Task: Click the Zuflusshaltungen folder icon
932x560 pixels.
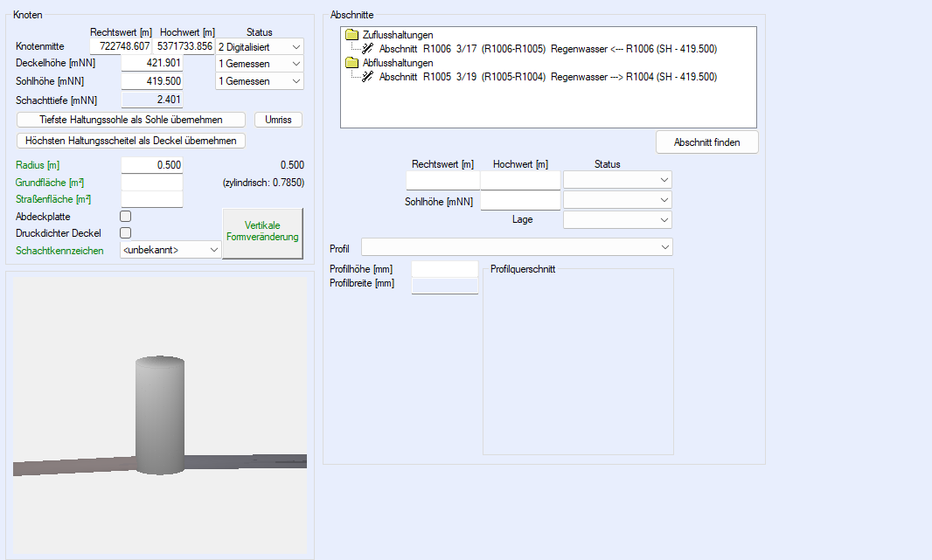Action: tap(352, 35)
